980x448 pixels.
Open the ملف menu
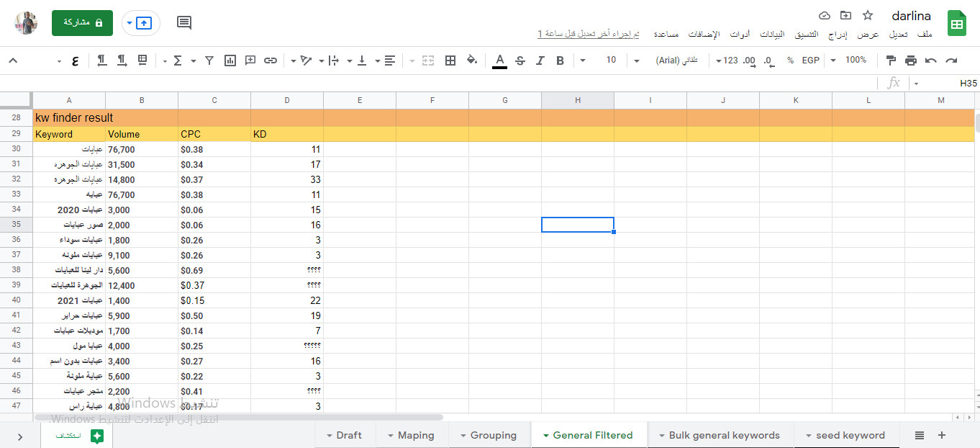pyautogui.click(x=925, y=35)
